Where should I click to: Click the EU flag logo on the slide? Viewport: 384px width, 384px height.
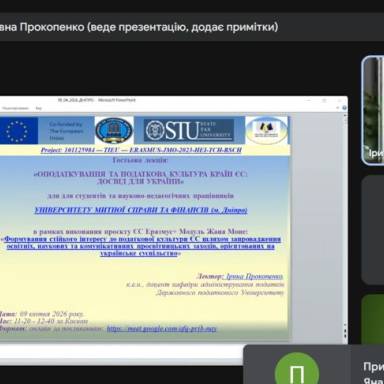[x=18, y=131]
